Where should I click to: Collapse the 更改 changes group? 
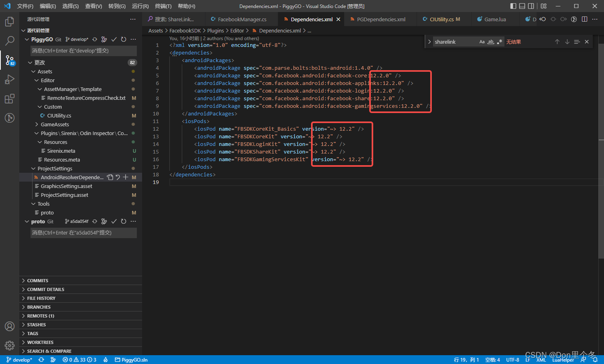[x=30, y=62]
